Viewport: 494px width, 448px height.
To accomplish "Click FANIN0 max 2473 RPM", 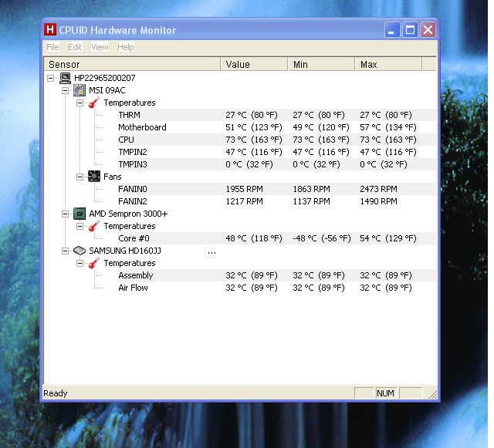I will [x=378, y=189].
